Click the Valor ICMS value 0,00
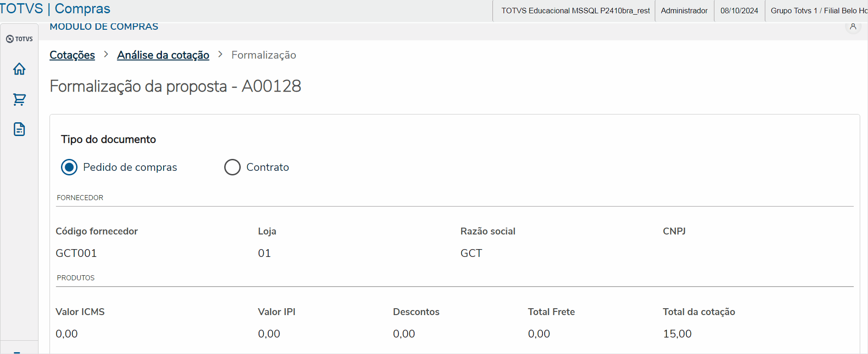Screen dimensions: 868x354 pos(66,334)
